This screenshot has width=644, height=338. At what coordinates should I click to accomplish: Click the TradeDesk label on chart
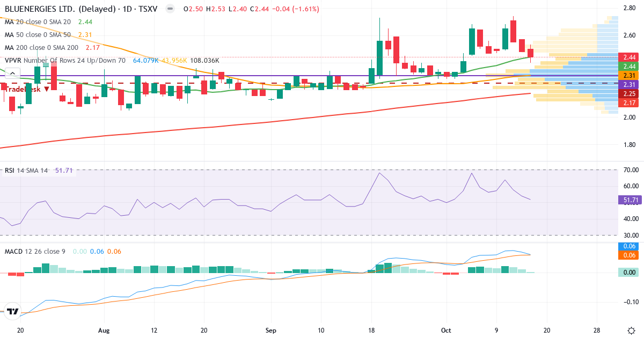tap(27, 89)
